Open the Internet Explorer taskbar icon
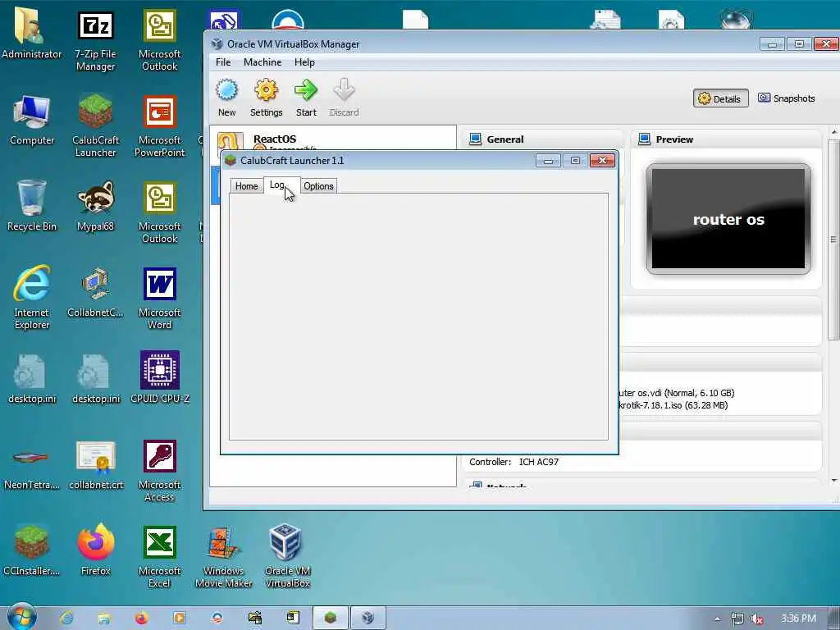Viewport: 840px width, 630px height. click(x=66, y=618)
